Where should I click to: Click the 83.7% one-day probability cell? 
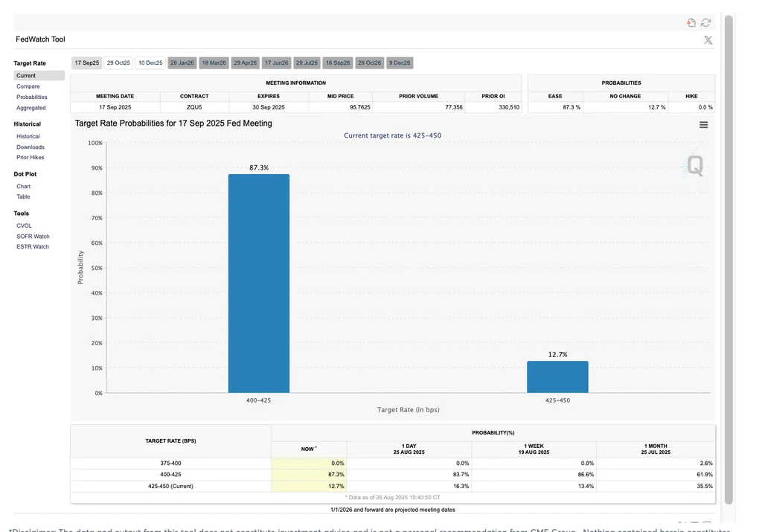coord(409,475)
